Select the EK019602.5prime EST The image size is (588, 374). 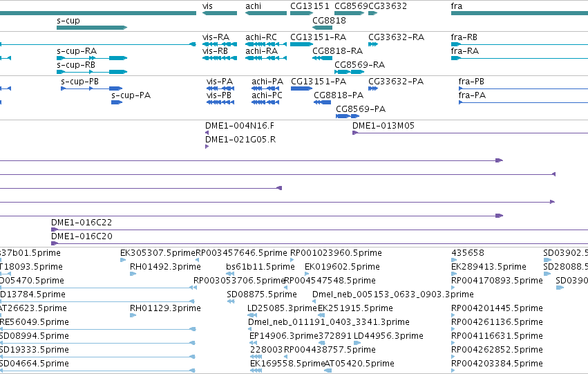tap(307, 274)
